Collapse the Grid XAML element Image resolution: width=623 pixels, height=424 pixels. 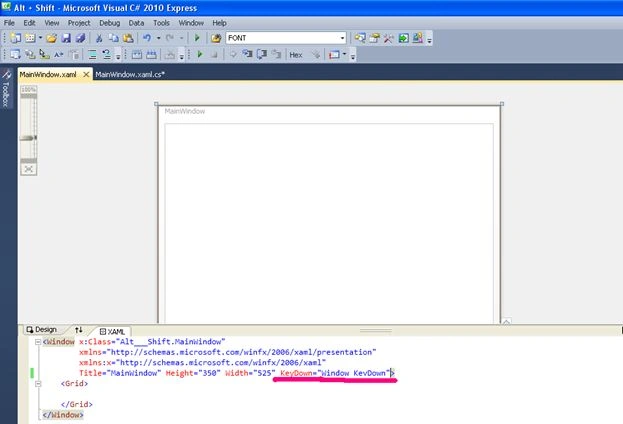(x=38, y=383)
